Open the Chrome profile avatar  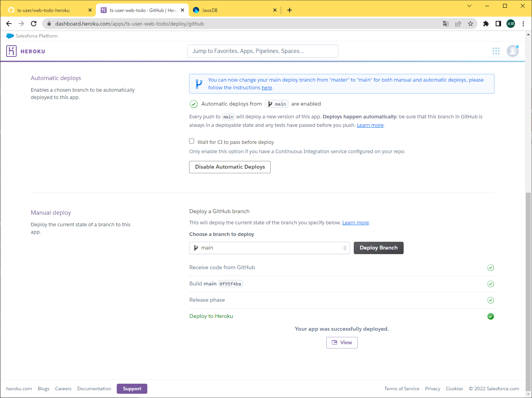pyautogui.click(x=511, y=24)
